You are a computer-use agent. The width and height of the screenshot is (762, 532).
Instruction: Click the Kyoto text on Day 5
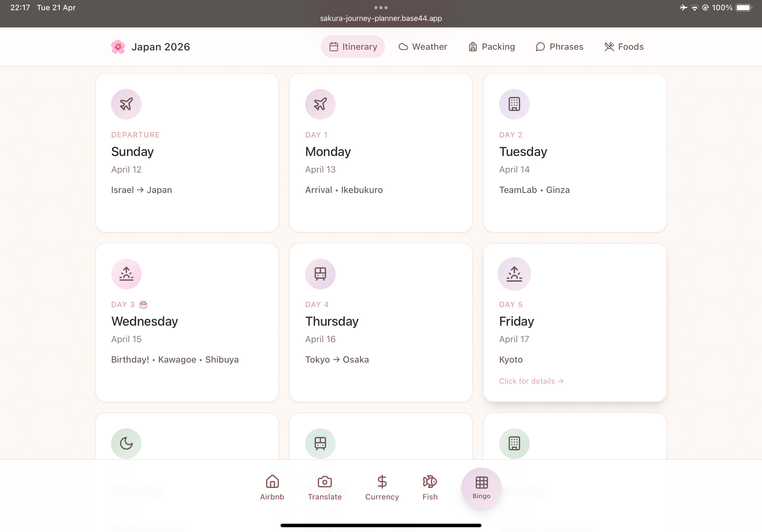(x=511, y=359)
